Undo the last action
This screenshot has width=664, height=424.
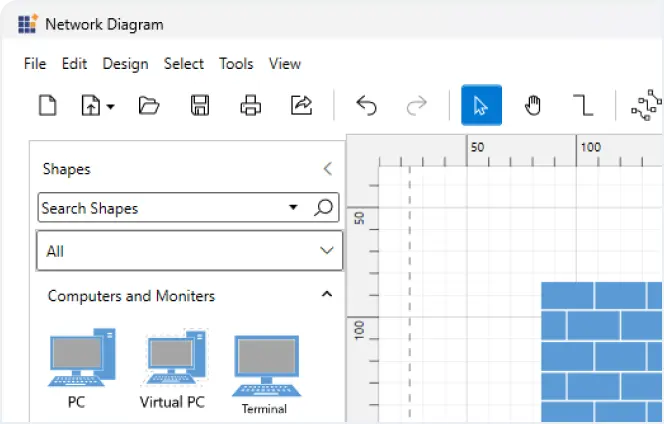[x=366, y=105]
